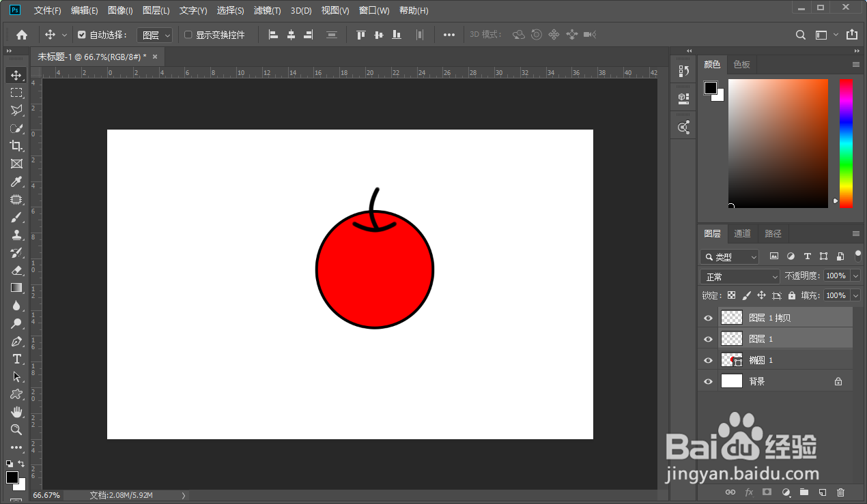
Task: Click the Link layers icon
Action: (x=730, y=492)
